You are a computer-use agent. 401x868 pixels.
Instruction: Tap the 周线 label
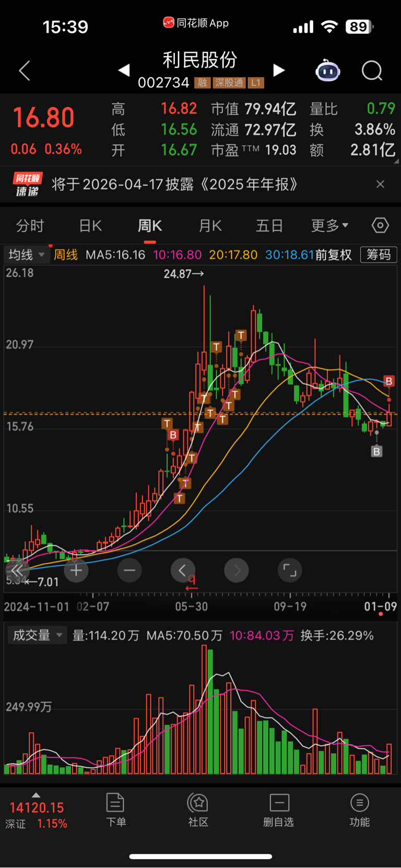(x=66, y=255)
